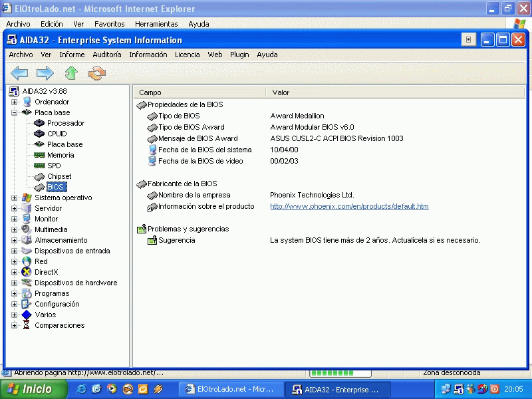Expand the DirectX tree node
532x399 pixels.
point(14,272)
